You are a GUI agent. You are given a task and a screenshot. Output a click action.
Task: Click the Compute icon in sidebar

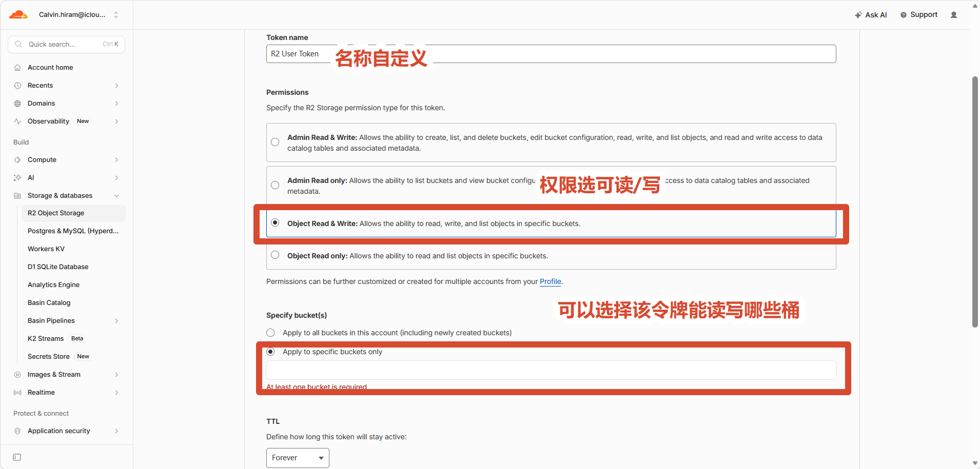17,160
